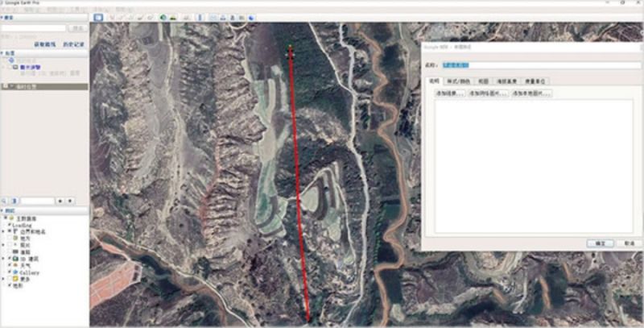Click the Gallery layer icon

click(15, 272)
